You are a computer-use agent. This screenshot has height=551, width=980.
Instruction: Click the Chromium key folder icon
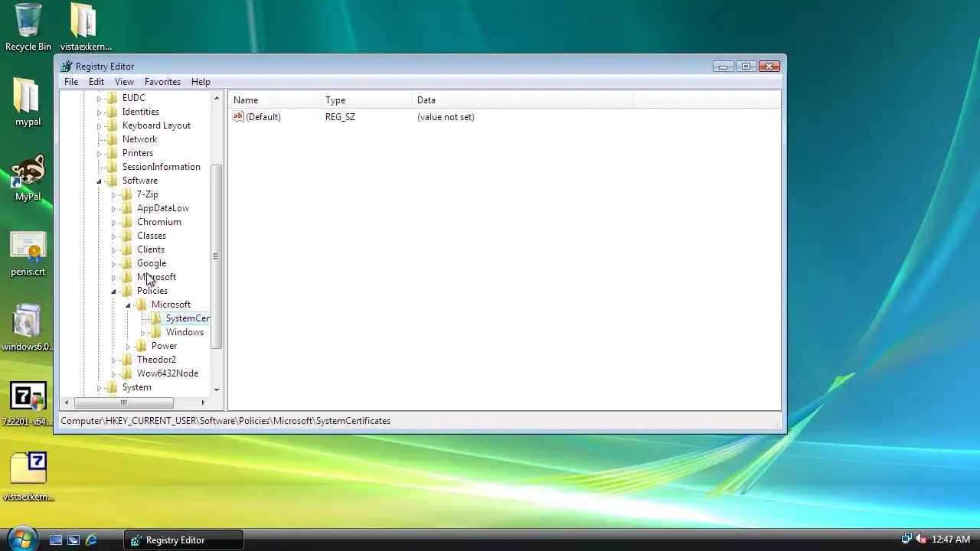pos(127,222)
